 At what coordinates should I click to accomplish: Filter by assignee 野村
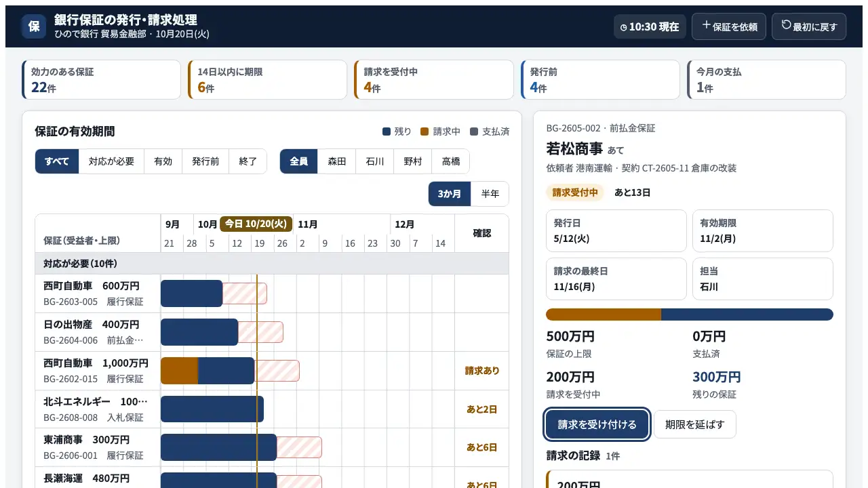(413, 161)
